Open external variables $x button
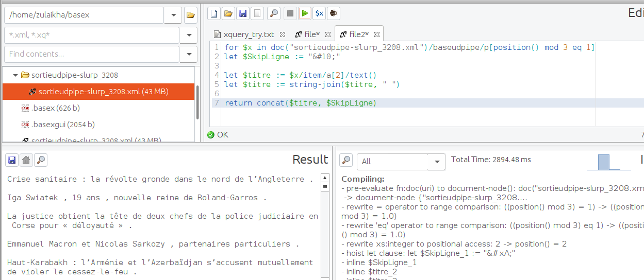 (320, 13)
